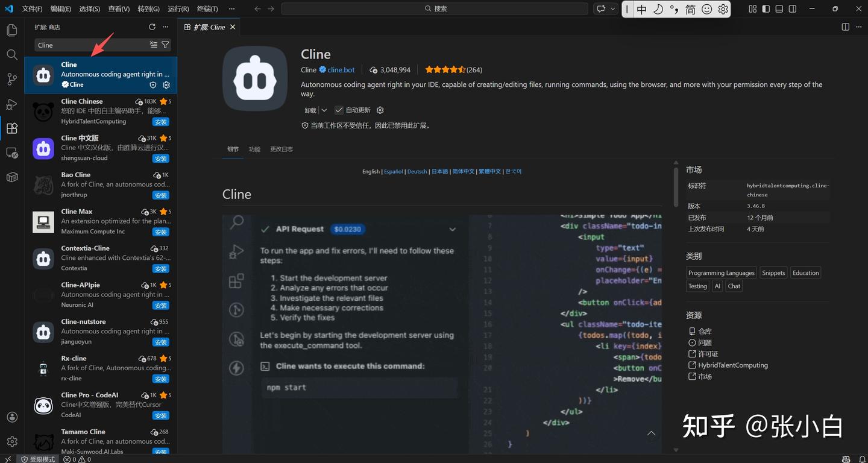This screenshot has height=463, width=868.
Task: Select the Programming Languages category tag
Action: point(722,273)
